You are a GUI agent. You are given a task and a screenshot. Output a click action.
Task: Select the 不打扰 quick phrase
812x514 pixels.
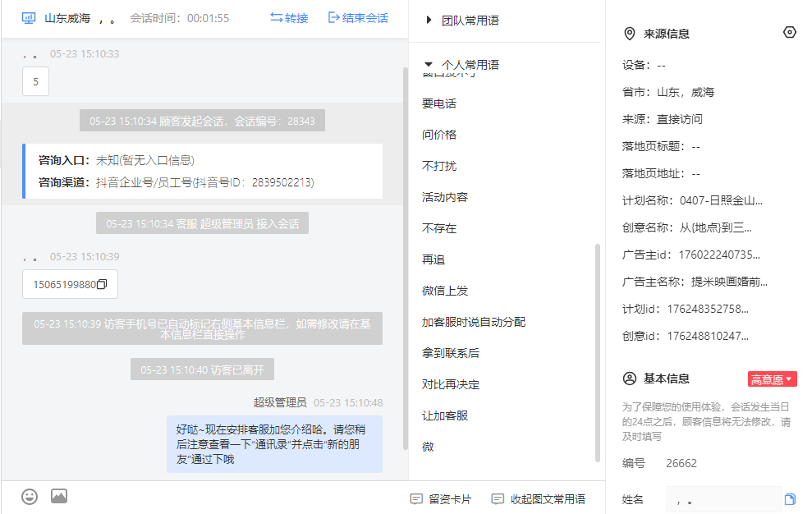[439, 166]
